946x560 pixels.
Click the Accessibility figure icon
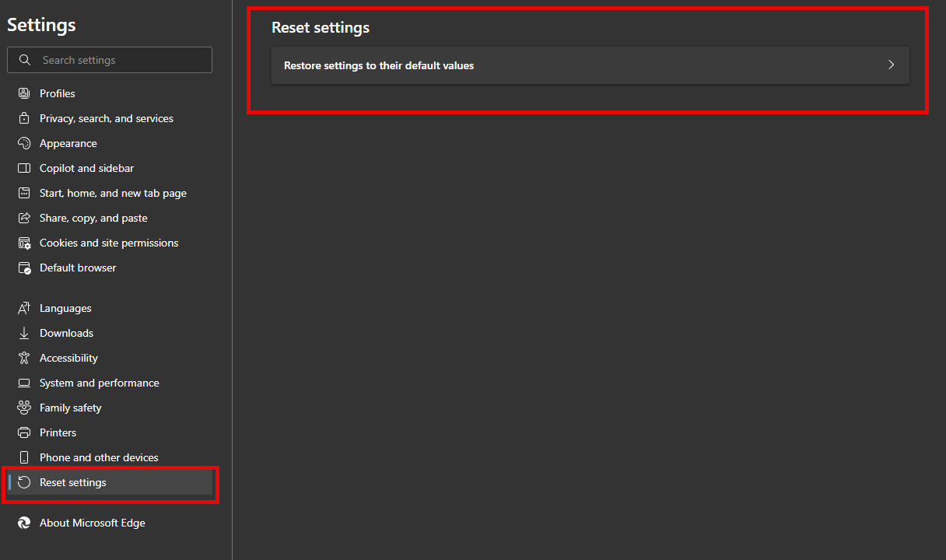(x=24, y=358)
